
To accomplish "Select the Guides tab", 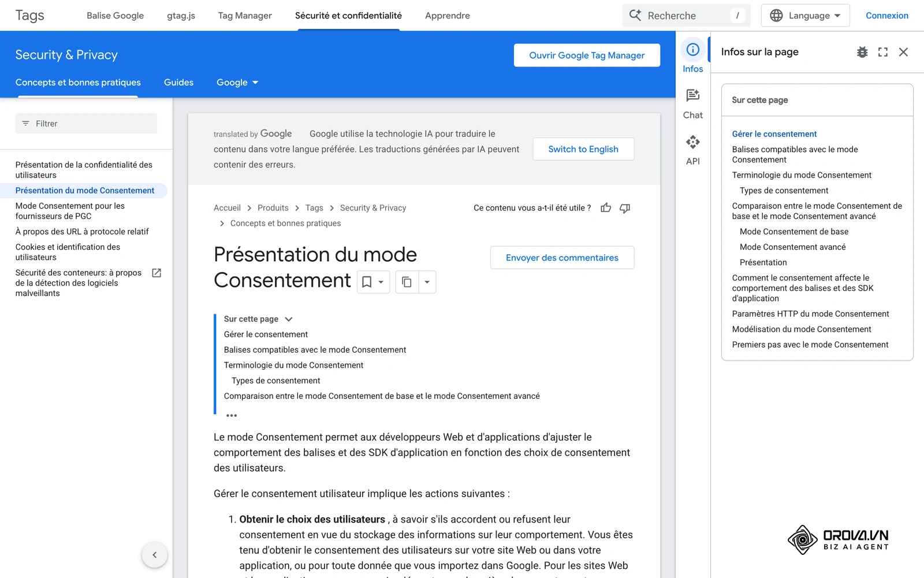I will click(178, 83).
